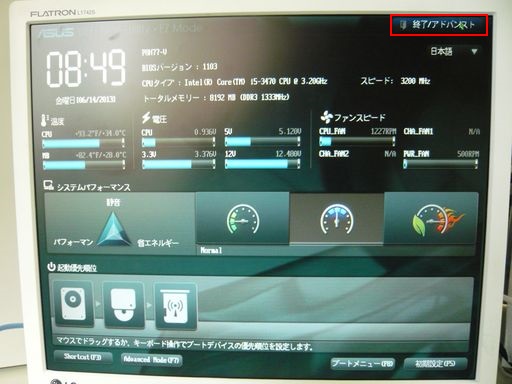This screenshot has height=384, width=512.
Task: Click the performance triangle graphic
Action: (x=113, y=229)
